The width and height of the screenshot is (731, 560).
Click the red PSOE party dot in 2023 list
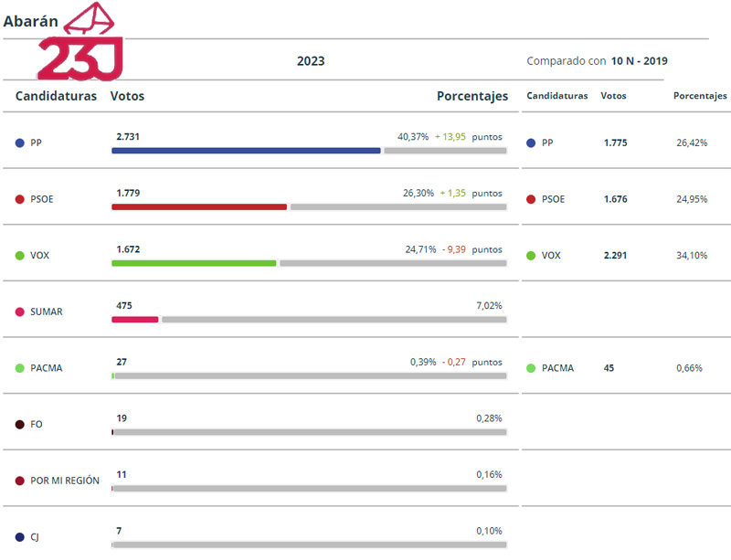(x=20, y=199)
